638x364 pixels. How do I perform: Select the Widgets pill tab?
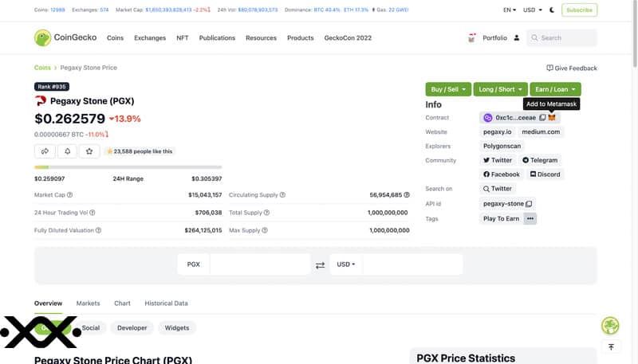coord(176,328)
